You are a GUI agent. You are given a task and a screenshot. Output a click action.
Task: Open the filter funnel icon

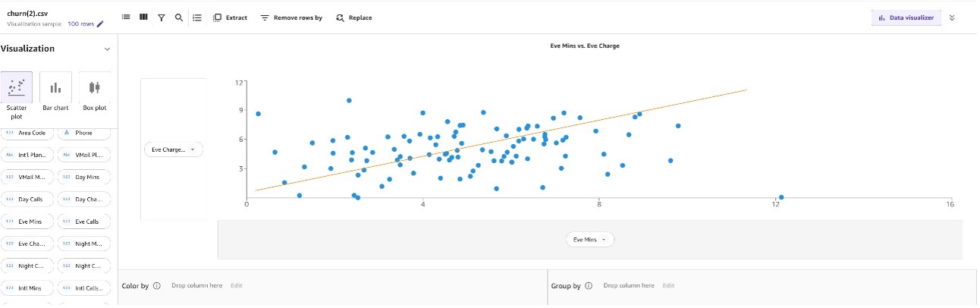(x=162, y=17)
